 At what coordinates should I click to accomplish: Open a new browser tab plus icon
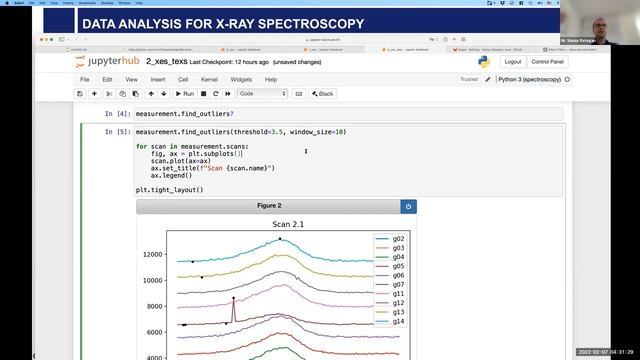[x=454, y=40]
